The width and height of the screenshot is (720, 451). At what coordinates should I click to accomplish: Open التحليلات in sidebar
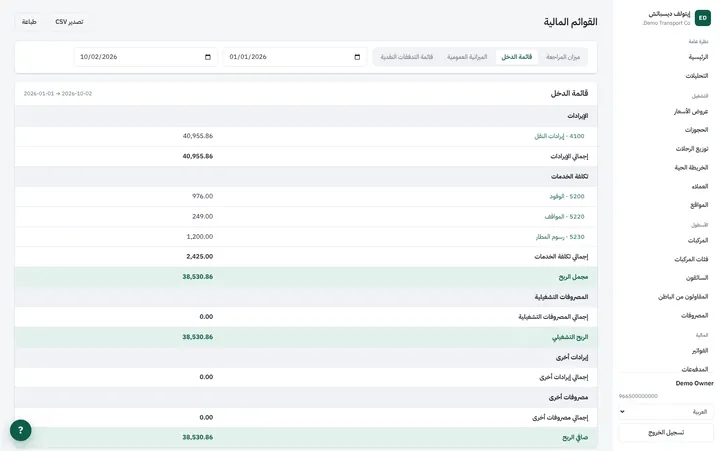(x=697, y=76)
